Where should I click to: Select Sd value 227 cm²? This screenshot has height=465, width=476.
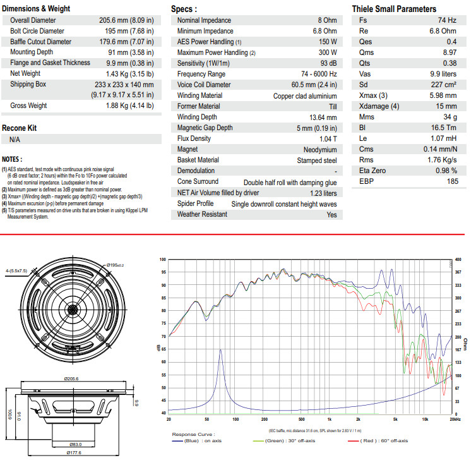click(444, 85)
